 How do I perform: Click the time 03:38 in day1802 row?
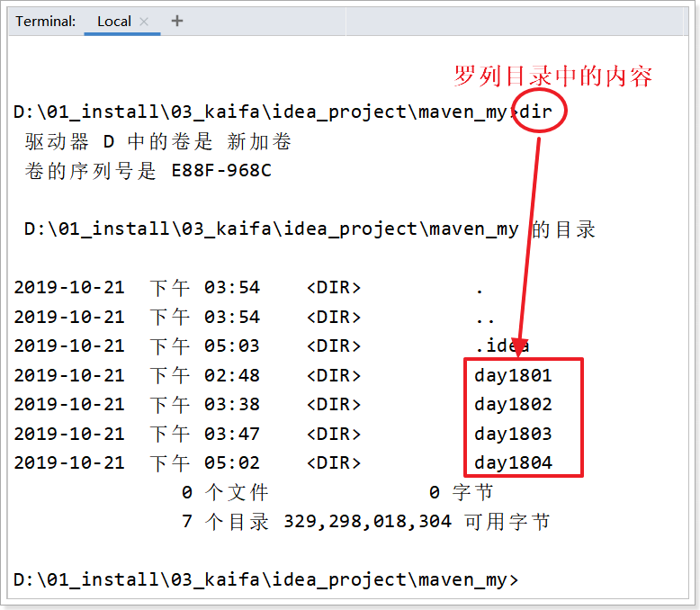click(x=232, y=405)
